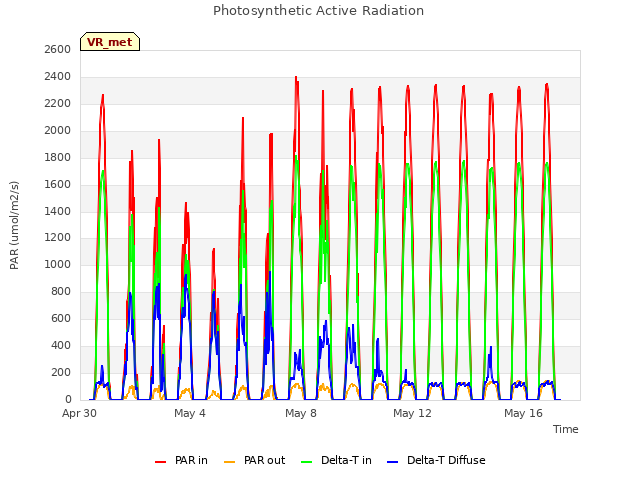
Task: Click the 2600 y-axis tick label
Action: point(58,49)
